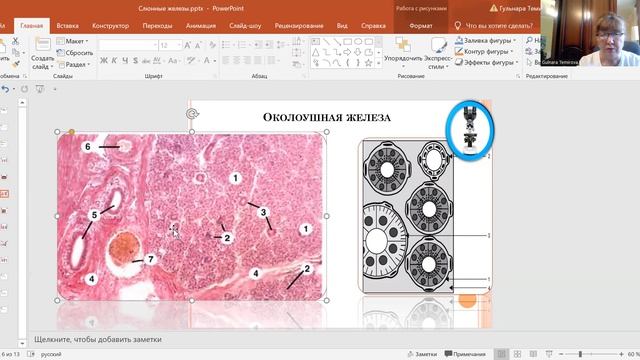
Task: Toggle center text alignment
Action: [237, 60]
